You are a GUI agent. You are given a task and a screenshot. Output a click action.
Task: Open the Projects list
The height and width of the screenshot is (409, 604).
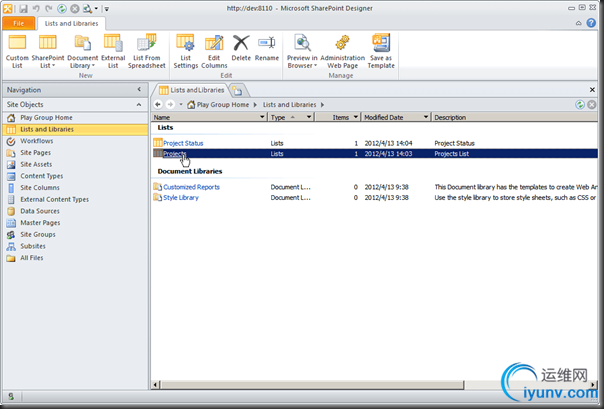coord(175,154)
